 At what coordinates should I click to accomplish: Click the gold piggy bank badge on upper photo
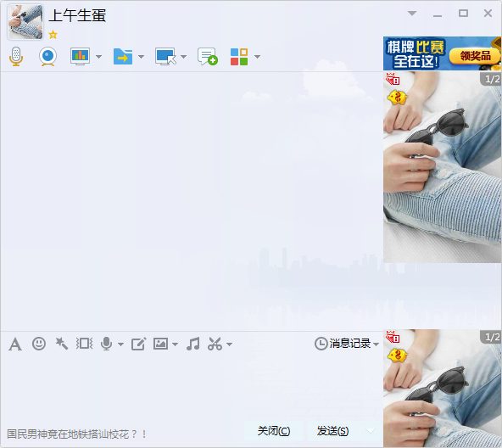[x=397, y=98]
